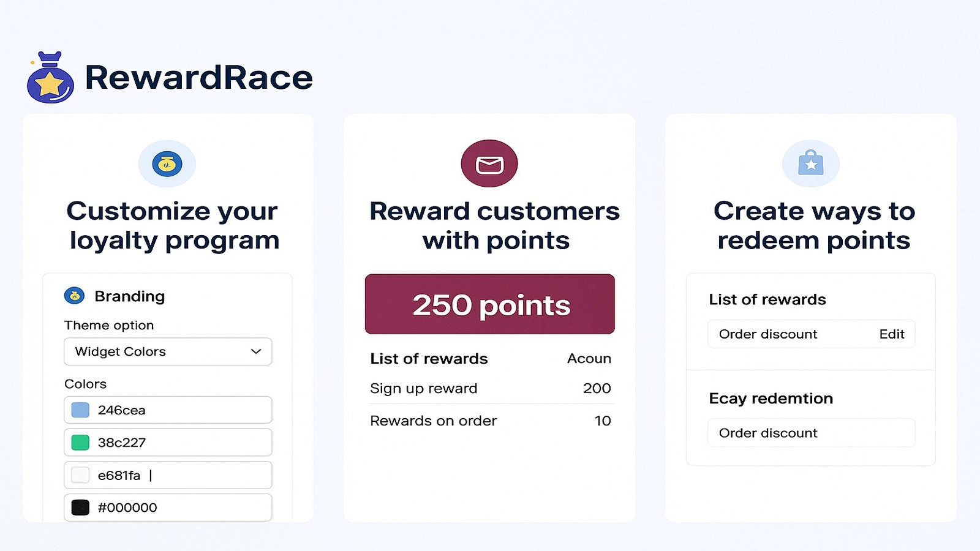Click the RewardRace brand name text

pyautogui.click(x=199, y=78)
